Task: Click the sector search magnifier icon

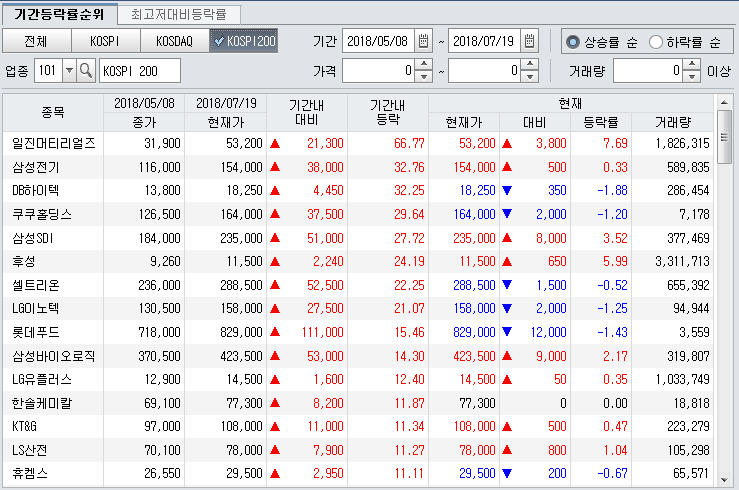Action: point(86,71)
